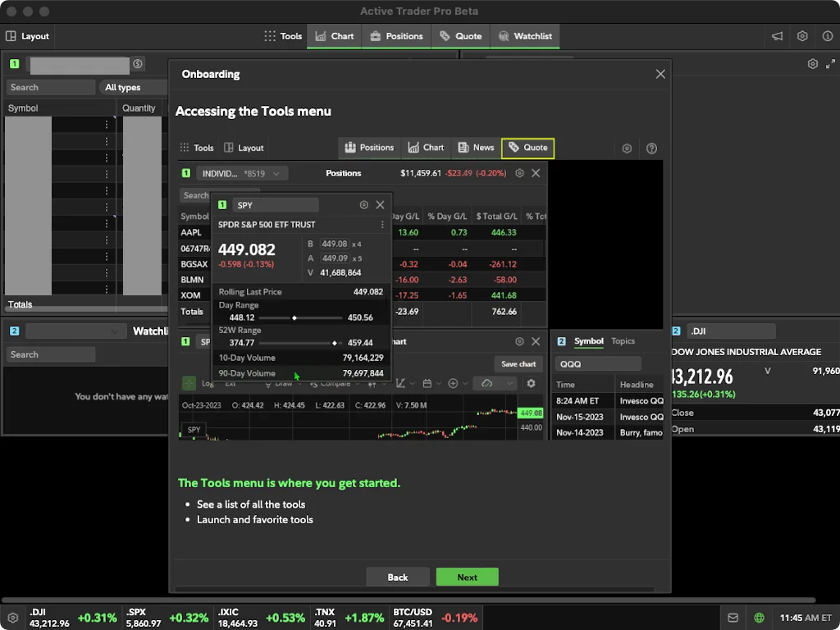Click the email envelope icon in the status bar
This screenshot has width=840, height=630.
click(733, 617)
